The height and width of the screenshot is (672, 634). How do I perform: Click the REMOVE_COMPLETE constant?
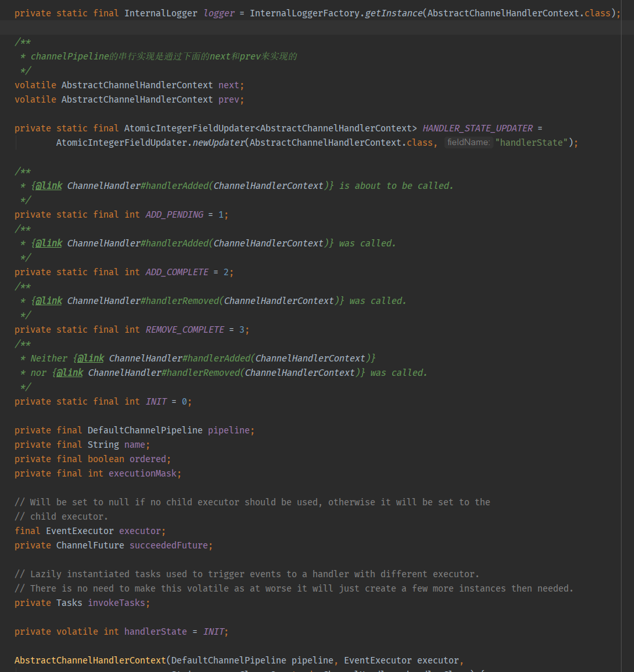click(184, 329)
